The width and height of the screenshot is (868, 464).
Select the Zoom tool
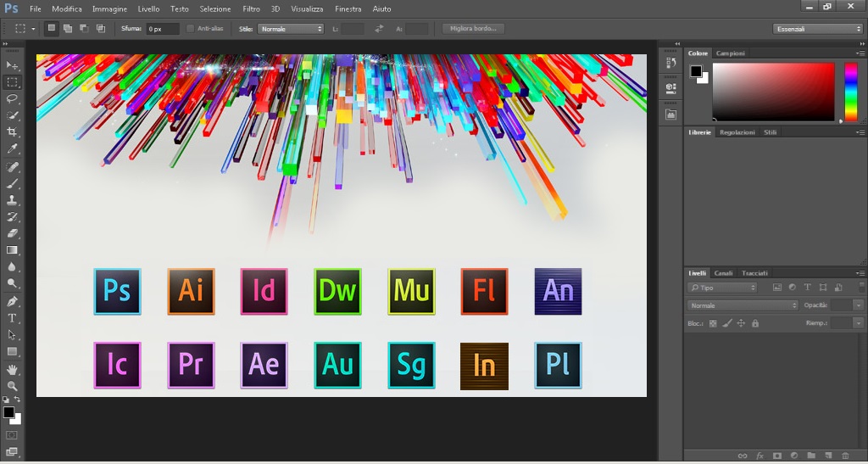[12, 386]
